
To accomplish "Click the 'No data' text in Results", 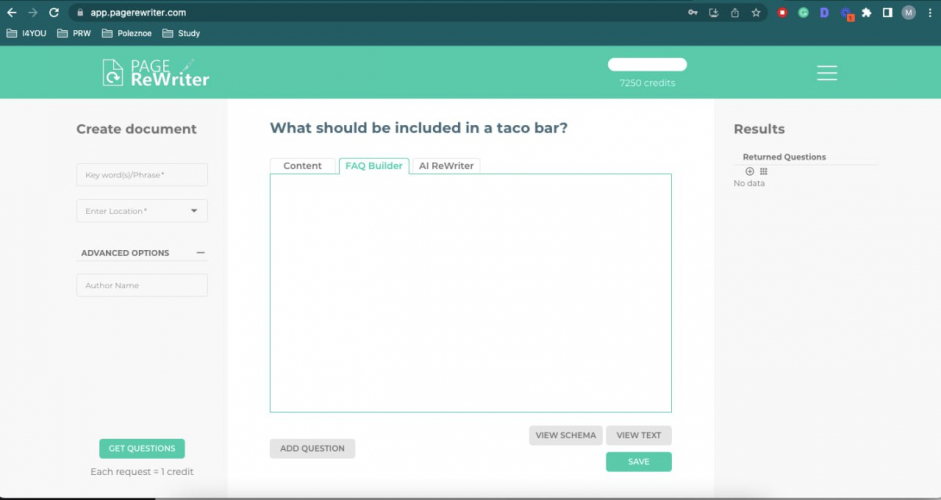I will click(749, 183).
